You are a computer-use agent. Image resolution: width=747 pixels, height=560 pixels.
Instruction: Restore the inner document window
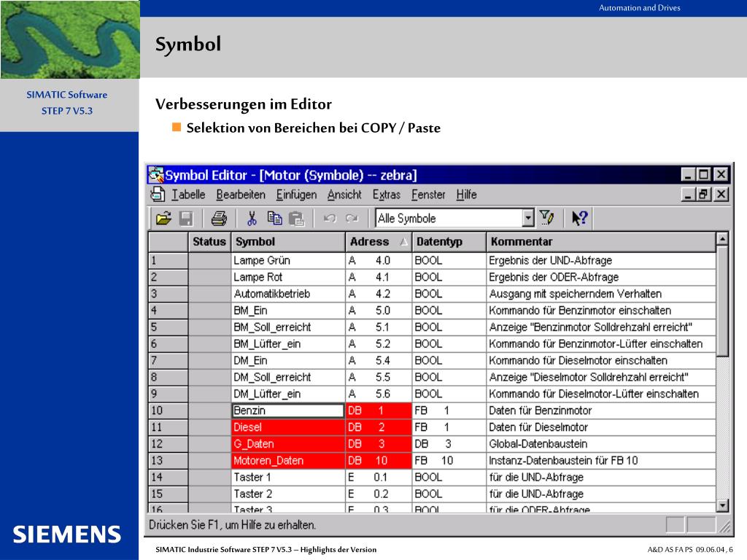click(704, 194)
